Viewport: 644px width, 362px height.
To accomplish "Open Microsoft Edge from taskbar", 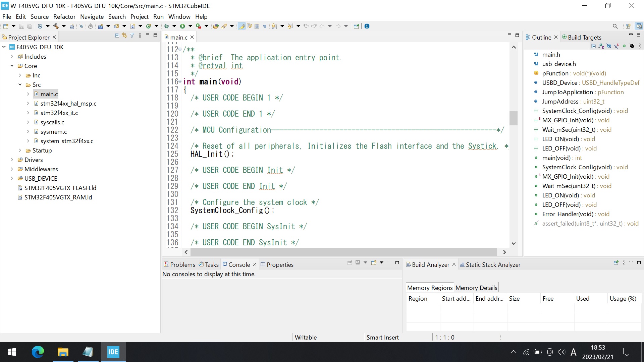I will point(38,352).
